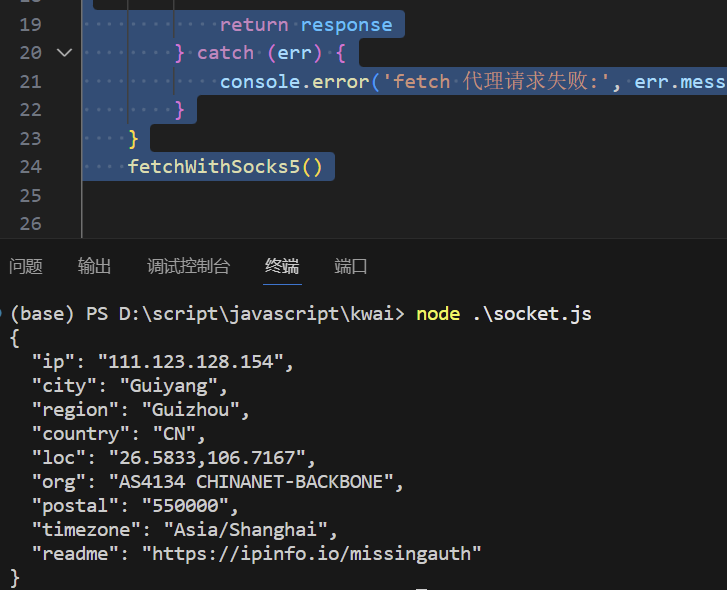Click the return keyword on line 19
The width and height of the screenshot is (727, 590).
[x=254, y=24]
